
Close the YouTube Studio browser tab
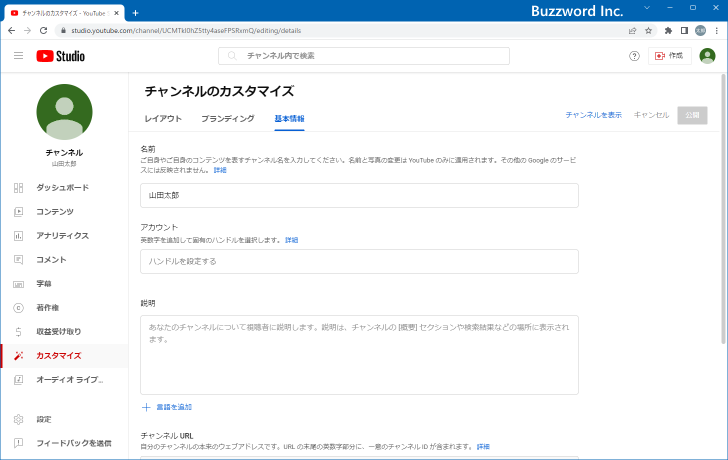[116, 13]
